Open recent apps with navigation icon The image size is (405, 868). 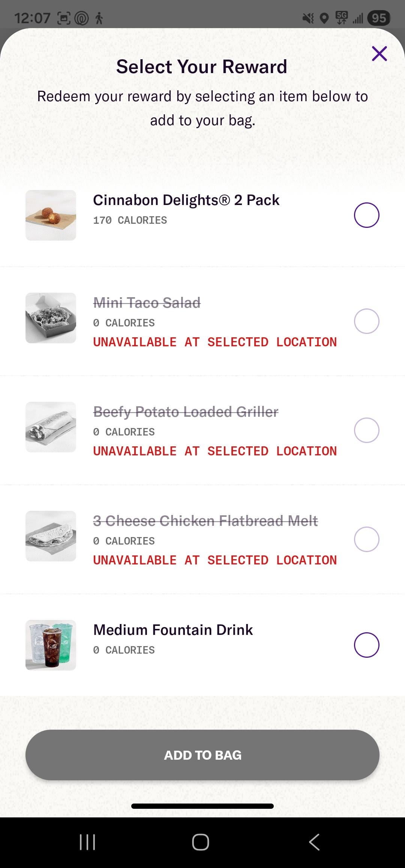tap(87, 842)
